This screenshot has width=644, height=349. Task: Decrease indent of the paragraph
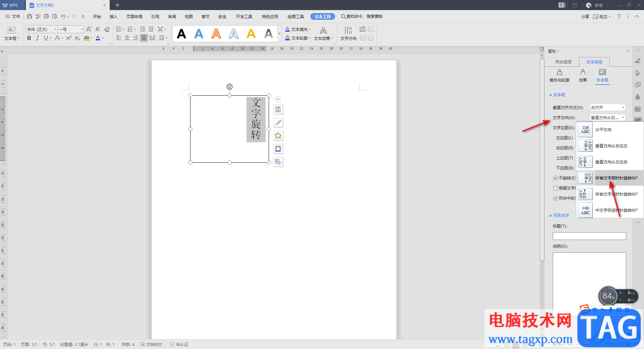[x=143, y=29]
